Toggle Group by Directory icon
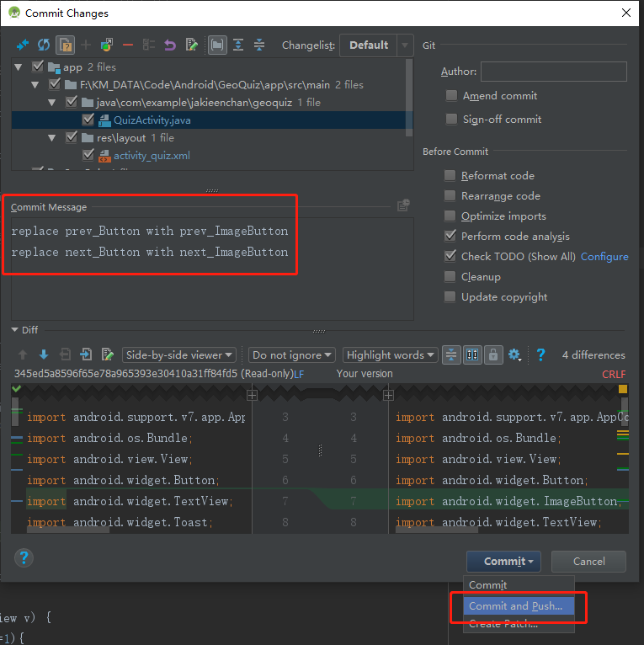This screenshot has width=644, height=645. point(217,45)
